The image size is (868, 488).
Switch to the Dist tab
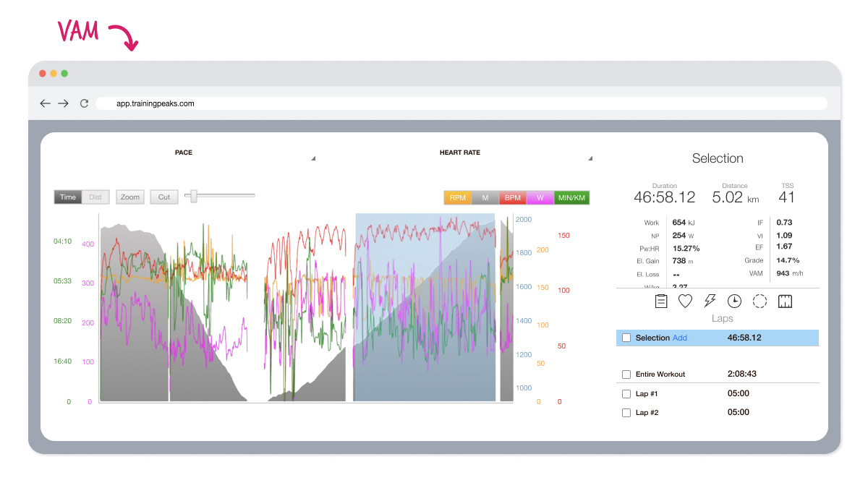coord(95,196)
